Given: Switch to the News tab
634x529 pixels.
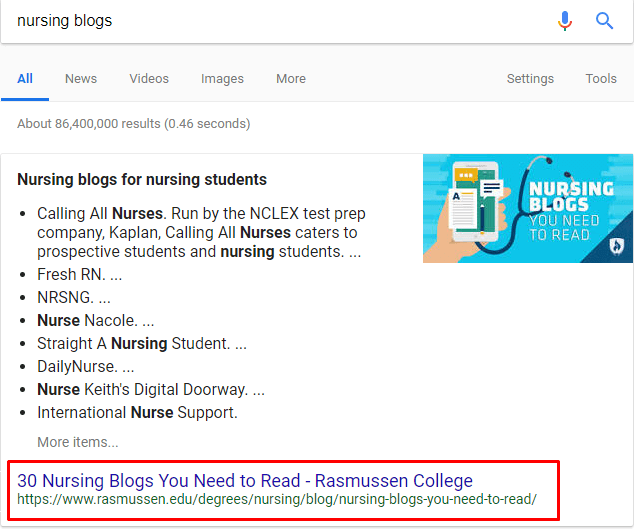Looking at the screenshot, I should 81,78.
